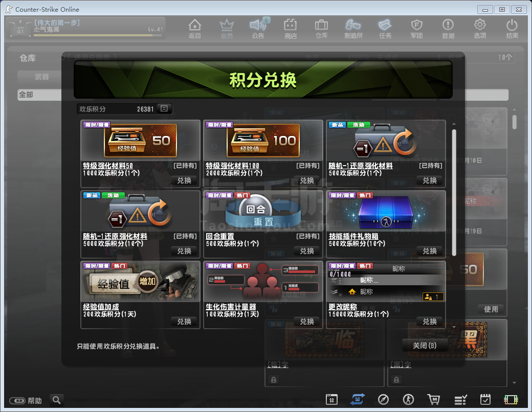Screen dimensions: 532x412
Task: Click the 武器 tab in 仓库 panel
Action: pos(41,77)
